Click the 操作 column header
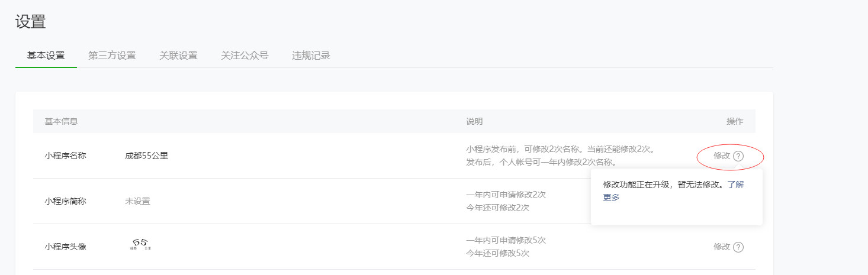 (x=735, y=121)
